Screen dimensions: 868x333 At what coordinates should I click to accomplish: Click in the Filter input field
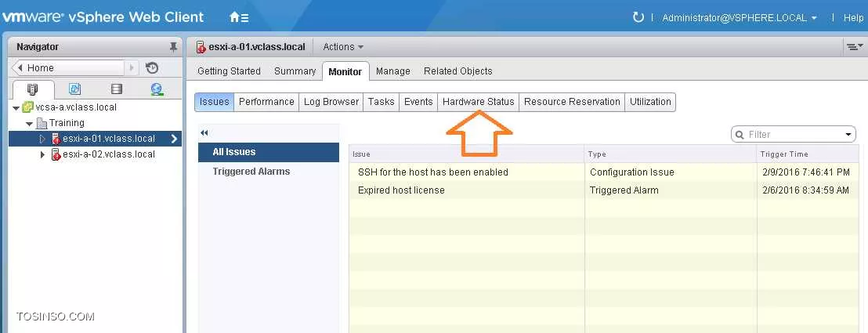point(794,135)
